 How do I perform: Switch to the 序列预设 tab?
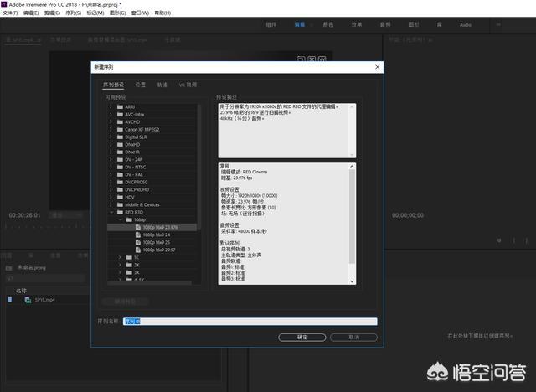114,85
